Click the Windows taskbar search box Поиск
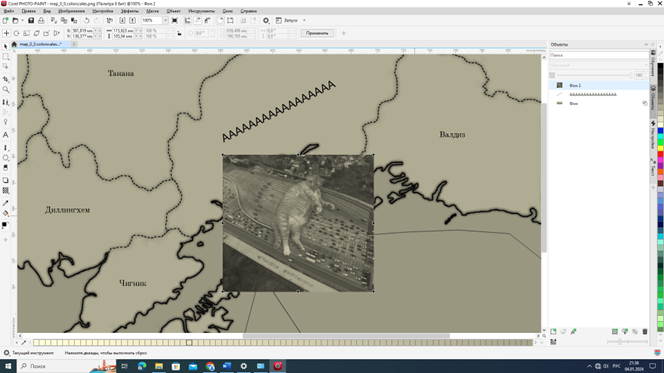664x373 pixels. [x=66, y=366]
